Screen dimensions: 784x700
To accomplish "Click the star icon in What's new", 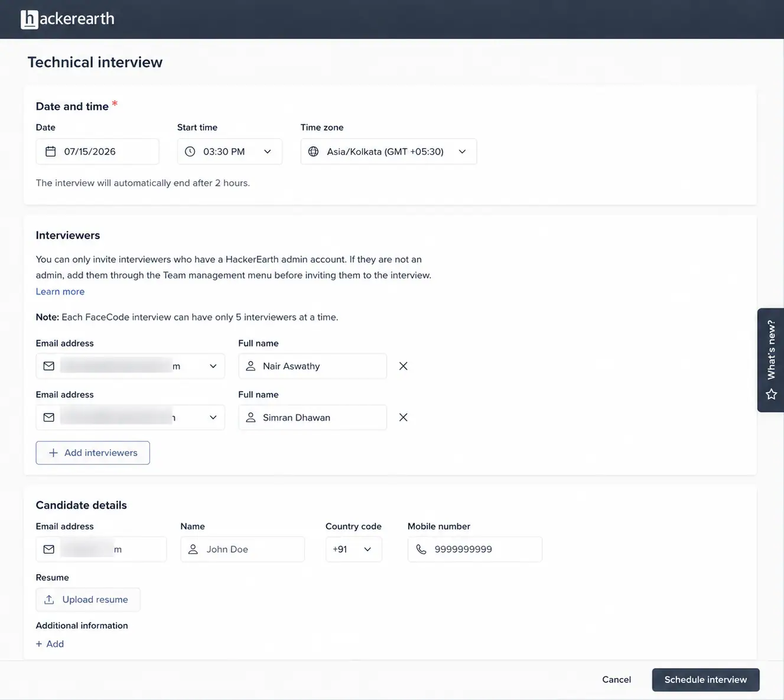I will click(771, 394).
